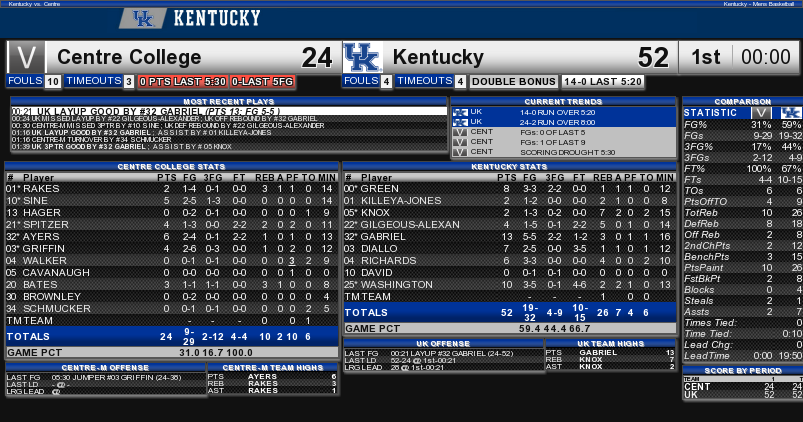Click the UK icon in the Comparison header
This screenshot has height=422, width=803.
(x=791, y=113)
